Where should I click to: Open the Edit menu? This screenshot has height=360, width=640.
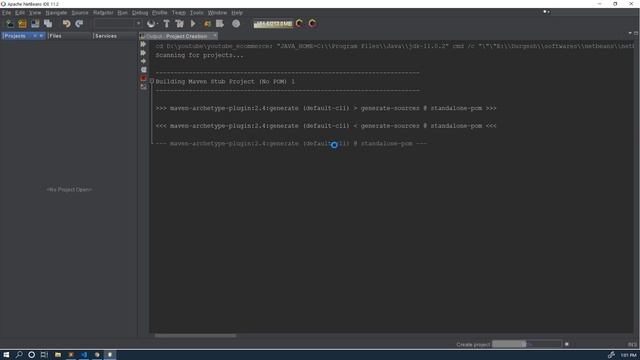click(x=20, y=13)
